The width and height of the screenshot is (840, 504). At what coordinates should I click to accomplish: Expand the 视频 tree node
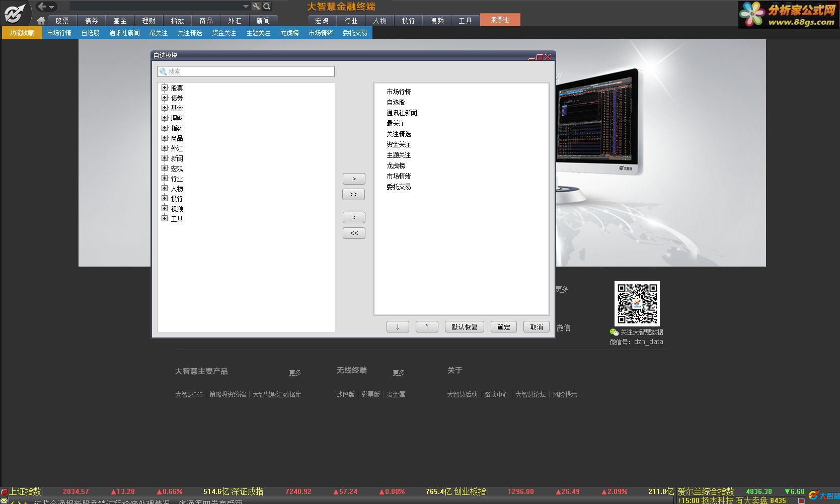[x=165, y=208]
